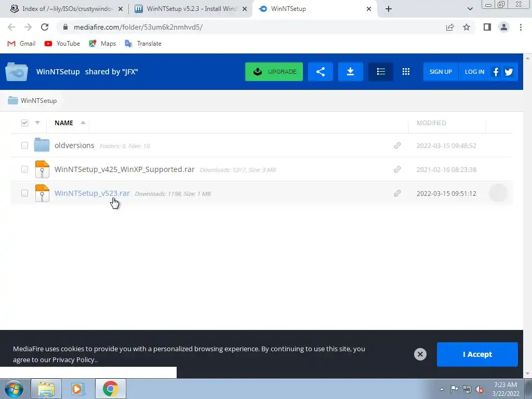Switch to grid view icon
The image size is (532, 399).
click(x=406, y=72)
